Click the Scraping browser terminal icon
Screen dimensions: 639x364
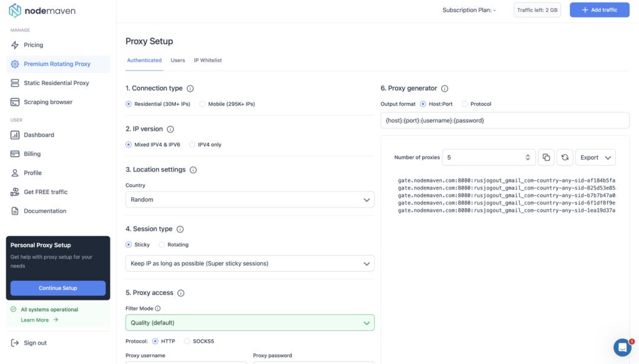click(15, 102)
